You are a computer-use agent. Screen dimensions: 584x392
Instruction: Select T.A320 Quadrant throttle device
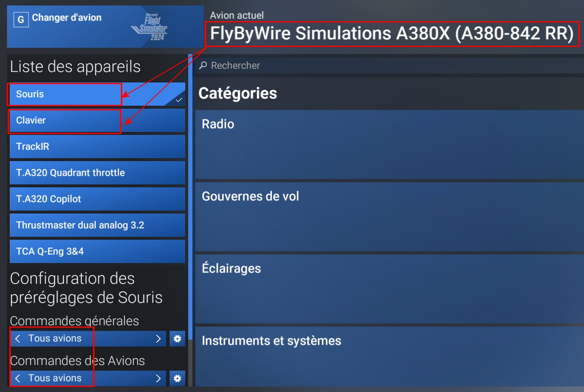[x=97, y=173]
